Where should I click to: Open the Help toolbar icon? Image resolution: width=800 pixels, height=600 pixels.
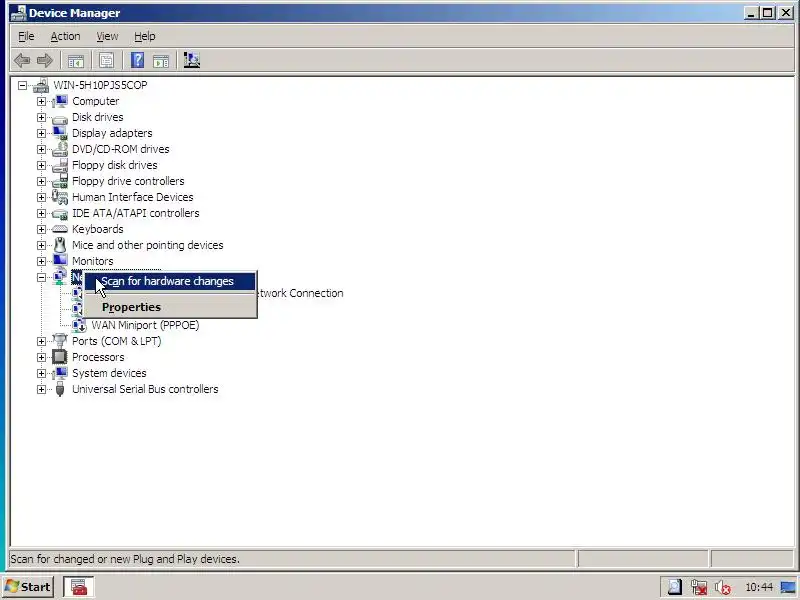click(137, 61)
